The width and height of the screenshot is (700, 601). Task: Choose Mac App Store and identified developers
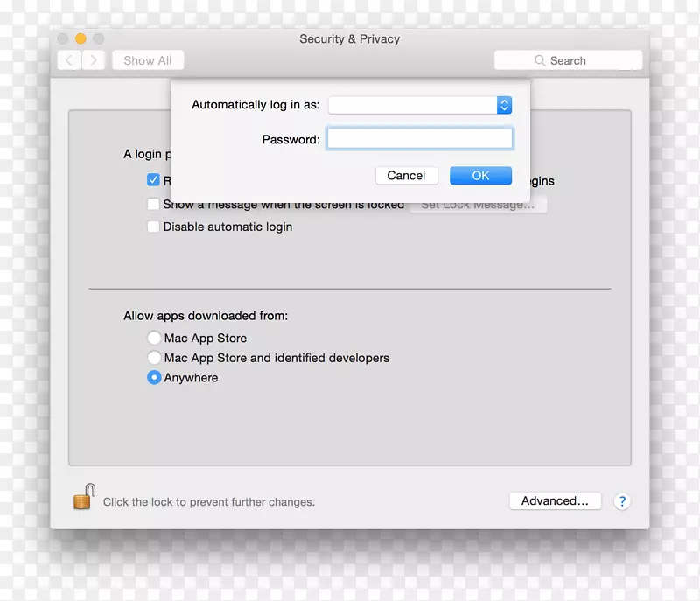click(154, 358)
